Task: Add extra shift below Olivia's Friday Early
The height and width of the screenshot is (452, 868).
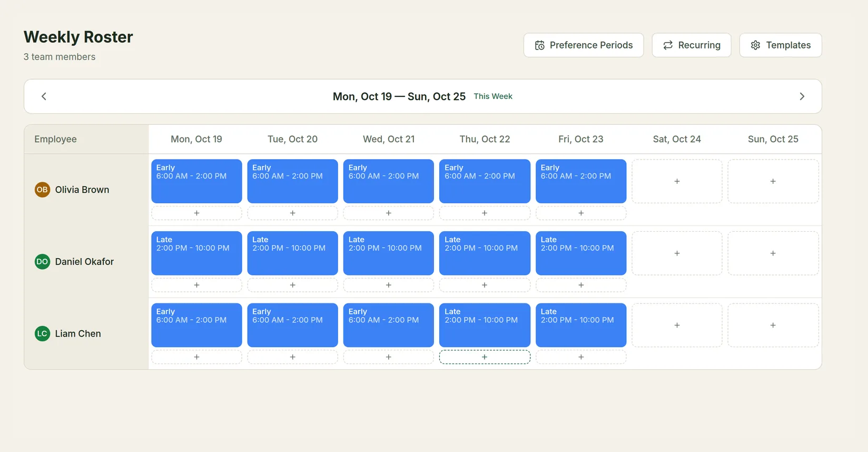Action: (581, 213)
